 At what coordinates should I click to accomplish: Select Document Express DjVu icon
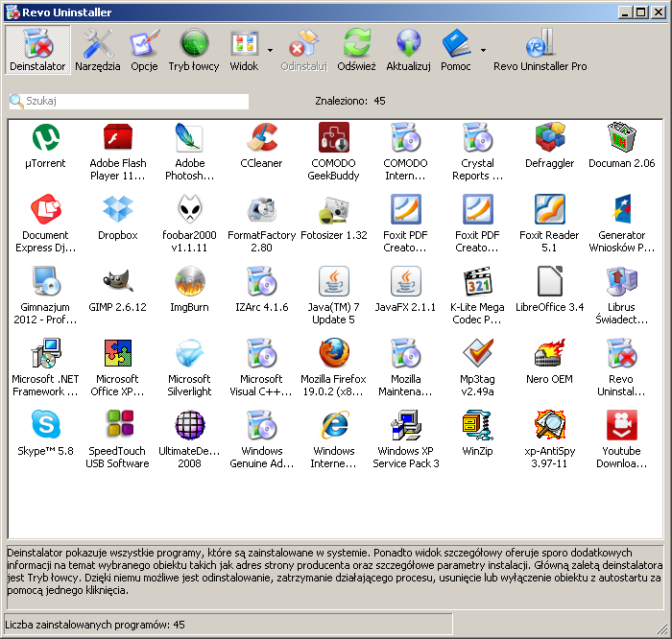45,210
